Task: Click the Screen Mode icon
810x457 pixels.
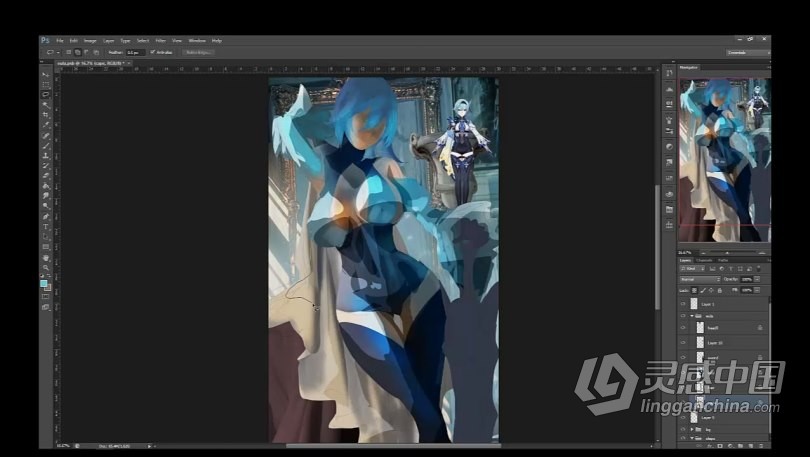Action: tap(45, 307)
